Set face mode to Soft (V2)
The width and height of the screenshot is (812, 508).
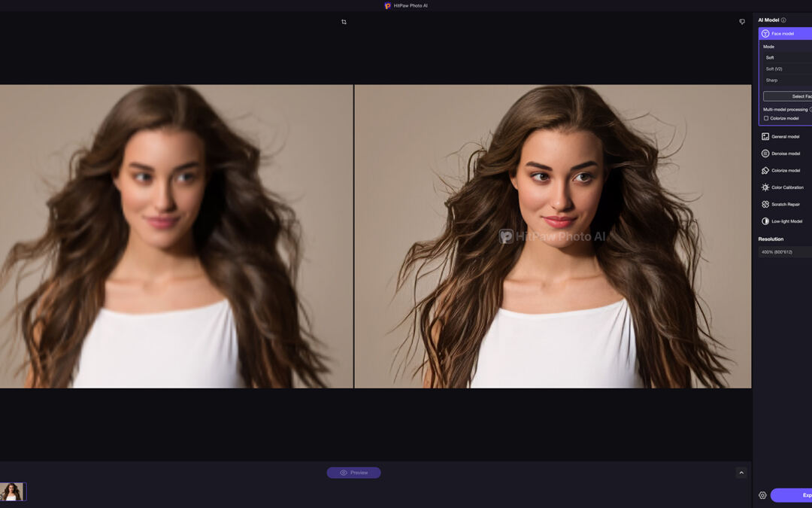(x=774, y=69)
